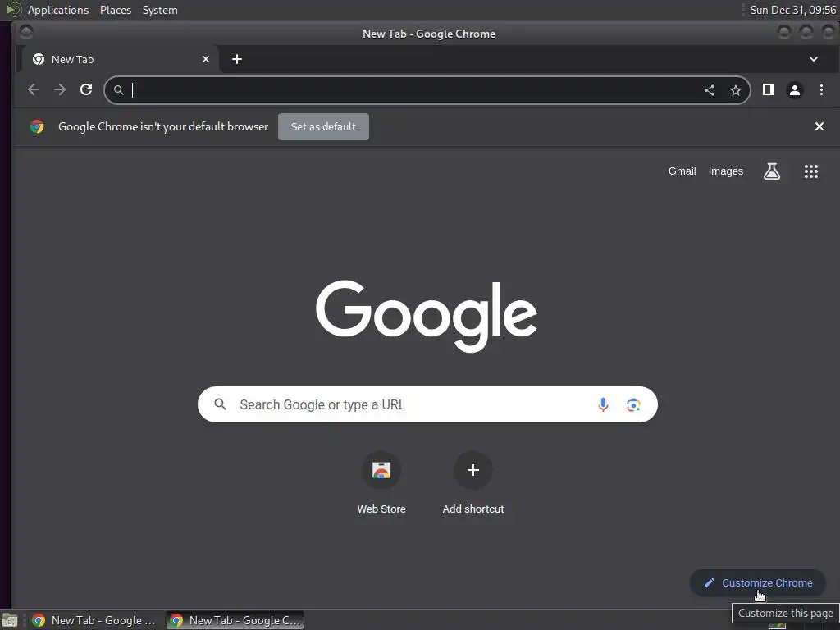Start voice search with the microphone
Image resolution: width=840 pixels, height=630 pixels.
(603, 404)
